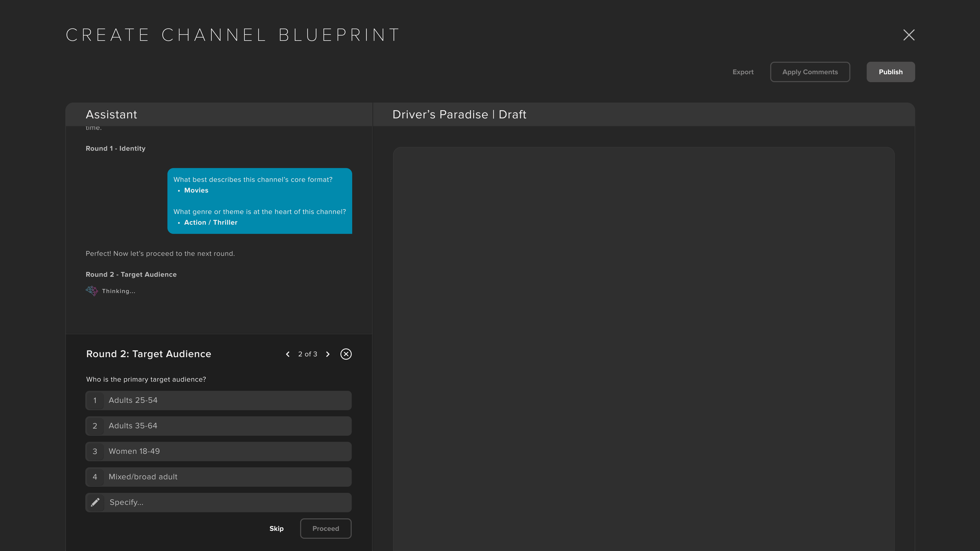Click the Proceed button
The width and height of the screenshot is (980, 551).
pyautogui.click(x=326, y=529)
